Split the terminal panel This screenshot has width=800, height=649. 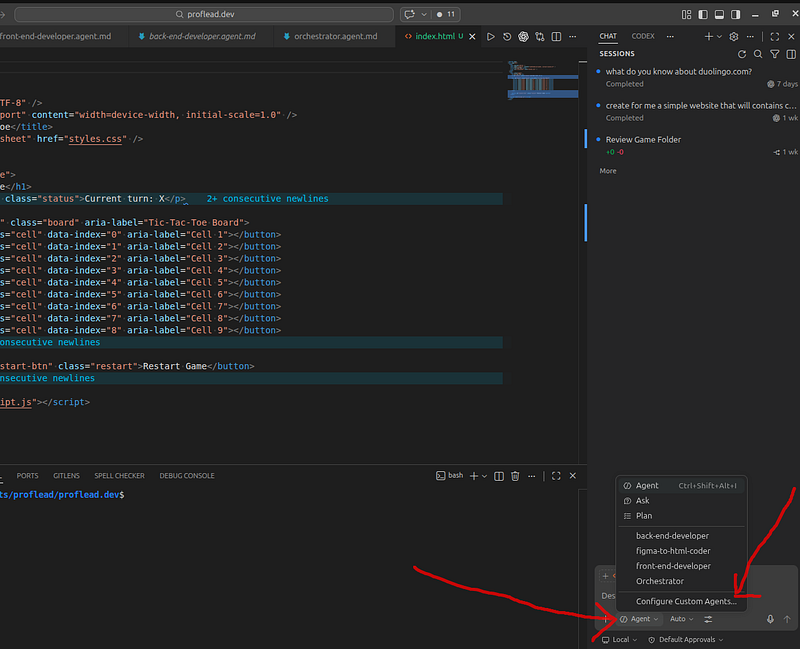click(499, 476)
